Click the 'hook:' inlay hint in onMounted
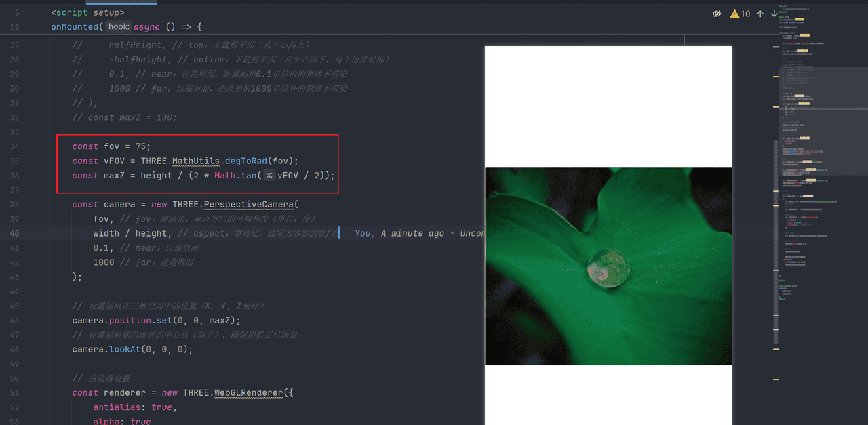This screenshot has width=868, height=425. tap(119, 27)
